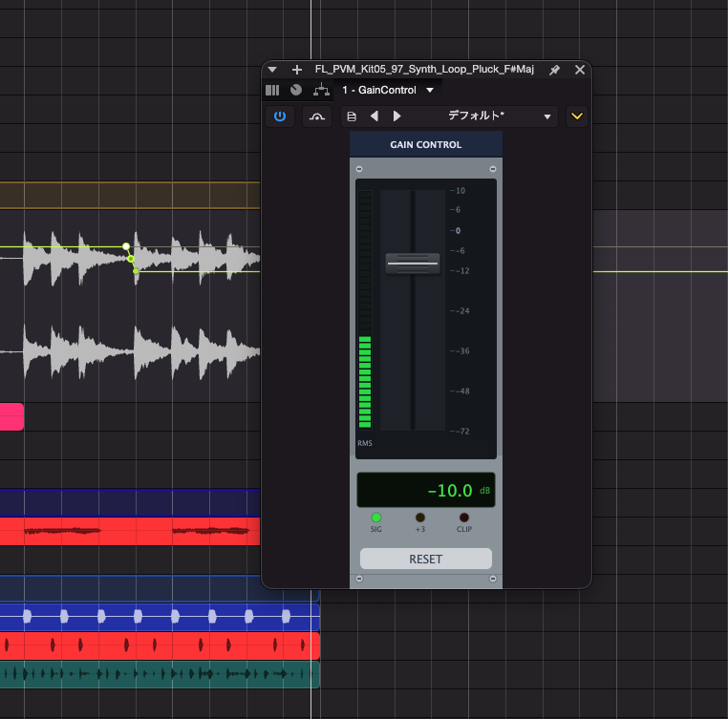Expand the GainControl insert dropdown arrow
The image size is (728, 719).
click(x=430, y=90)
